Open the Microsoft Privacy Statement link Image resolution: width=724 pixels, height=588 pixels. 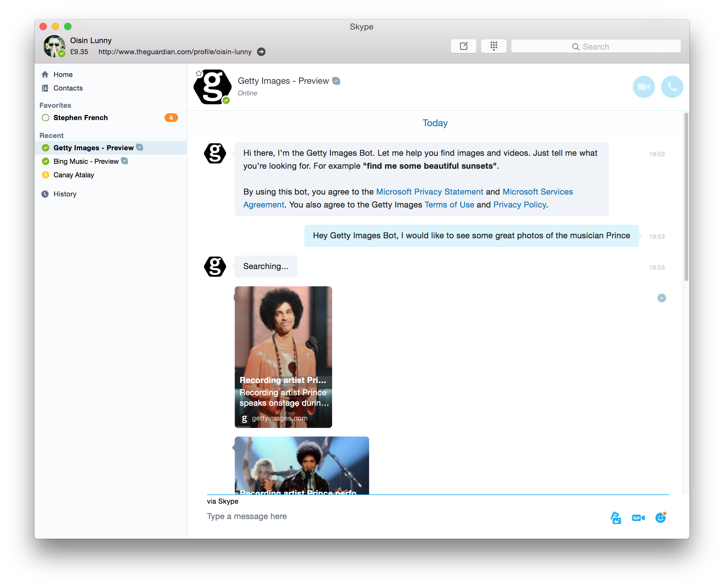[x=429, y=192]
